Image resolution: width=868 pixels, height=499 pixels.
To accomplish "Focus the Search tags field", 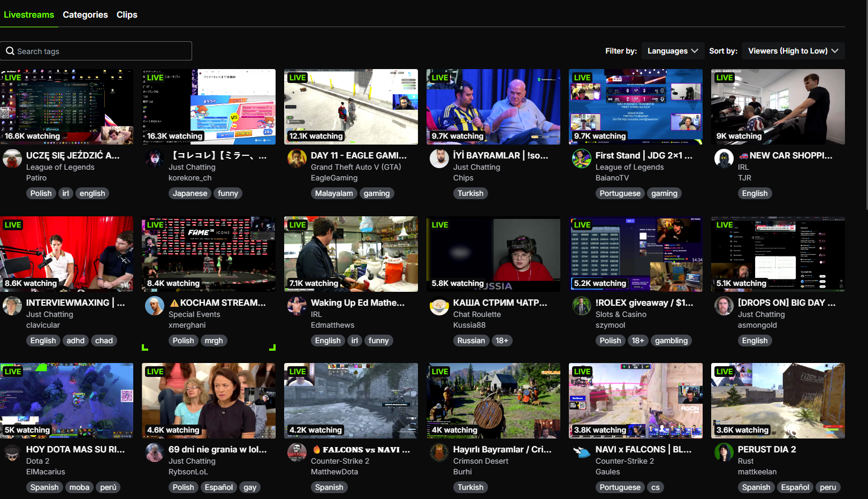I will coord(96,51).
